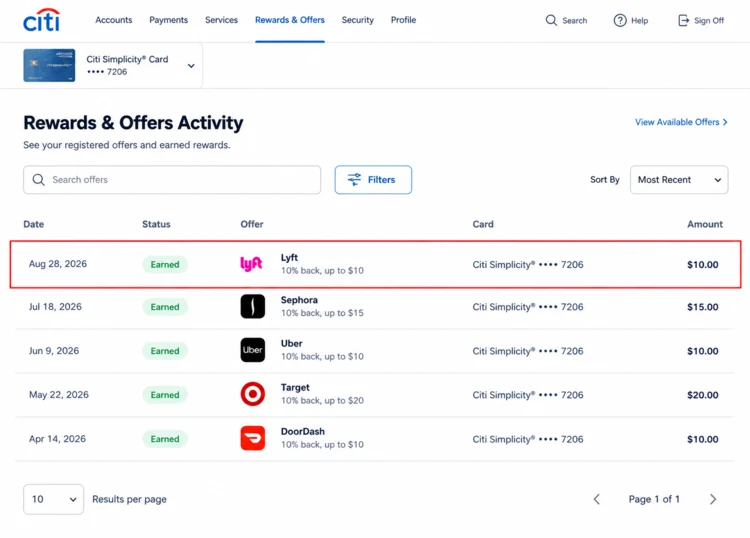
Task: Click the $20.00 amount in Target row
Action: click(x=703, y=395)
